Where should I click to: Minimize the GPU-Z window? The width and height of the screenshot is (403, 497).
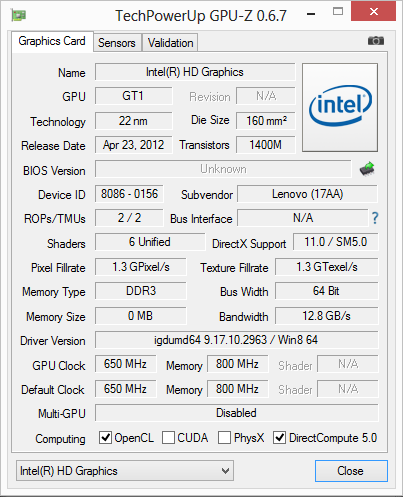tap(311, 14)
